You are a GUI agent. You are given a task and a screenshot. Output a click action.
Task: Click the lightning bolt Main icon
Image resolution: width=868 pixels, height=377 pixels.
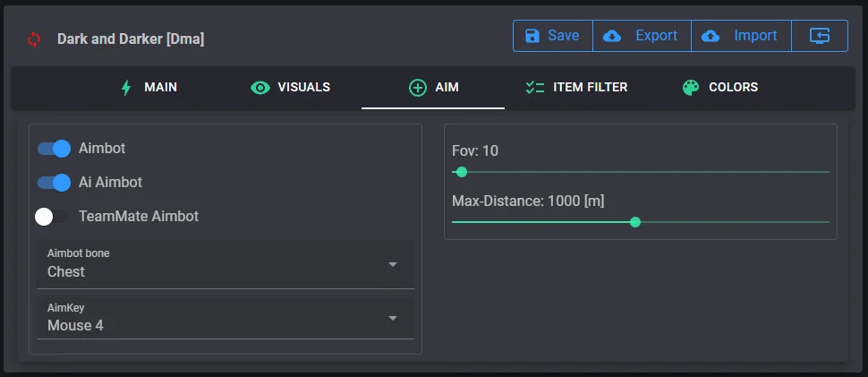click(126, 88)
